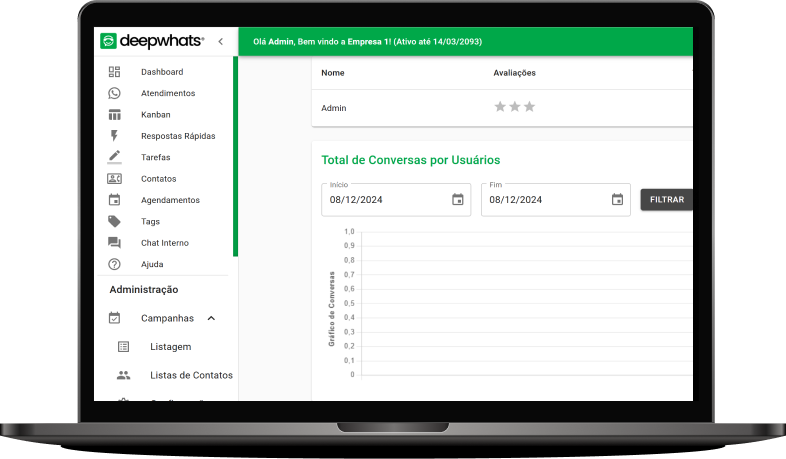Select the Respostas Rápidas lightning icon

[x=114, y=136]
